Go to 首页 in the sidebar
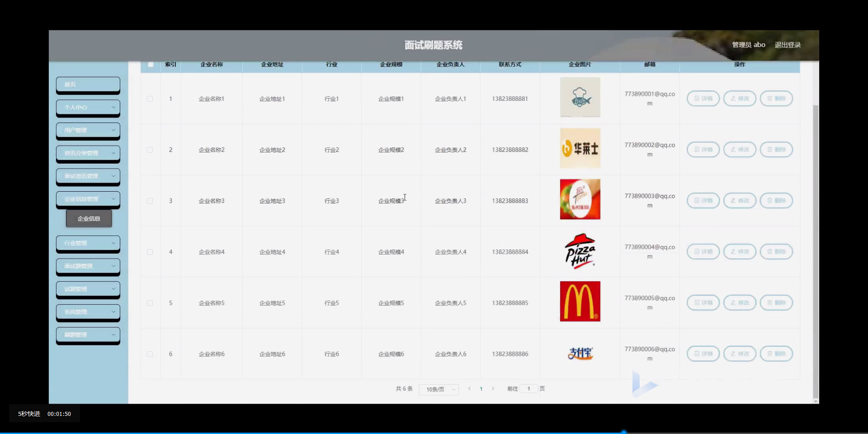 click(88, 85)
